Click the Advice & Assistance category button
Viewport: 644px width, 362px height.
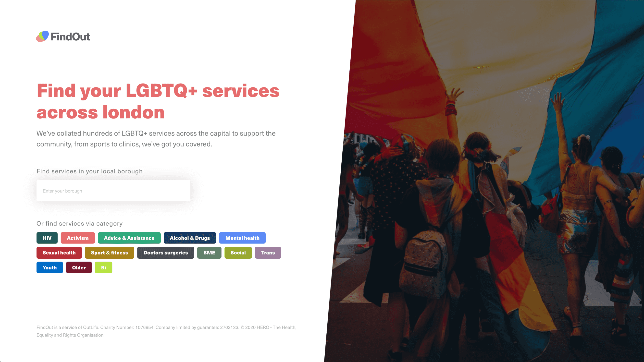pos(129,238)
